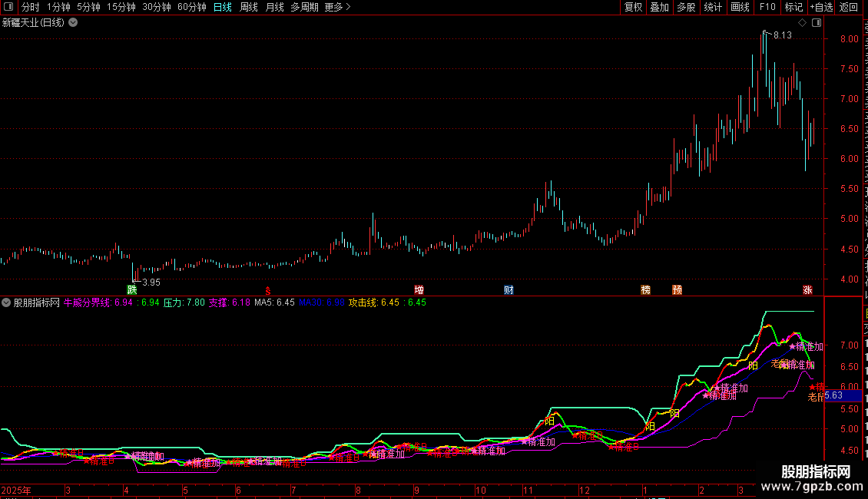Screen dimensions: 868x499
Task: Select the 5分钟 period tab
Action: coord(88,7)
